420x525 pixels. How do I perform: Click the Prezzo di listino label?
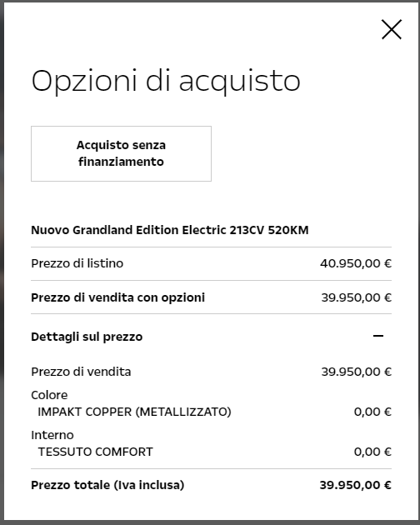[77, 263]
